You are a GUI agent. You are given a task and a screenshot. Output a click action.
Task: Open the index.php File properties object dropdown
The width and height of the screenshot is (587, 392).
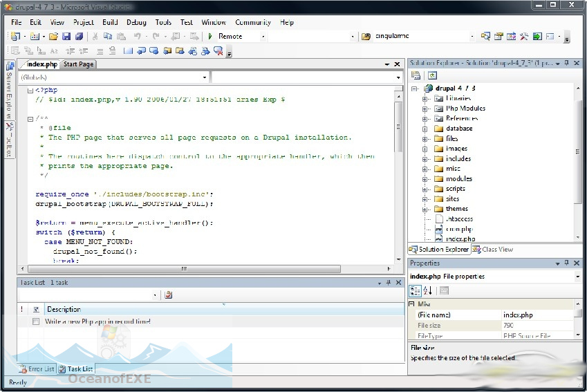click(577, 277)
